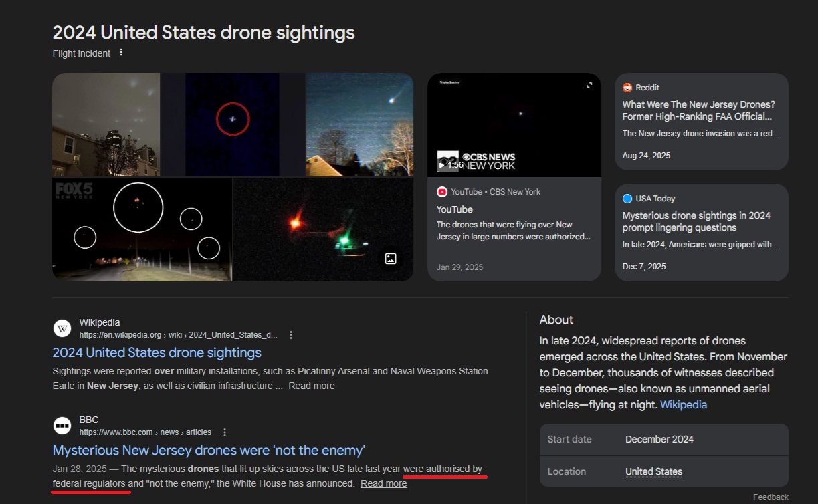Viewport: 818px width, 504px height.
Task: Click Read more under the BBC snippet
Action: tap(383, 483)
